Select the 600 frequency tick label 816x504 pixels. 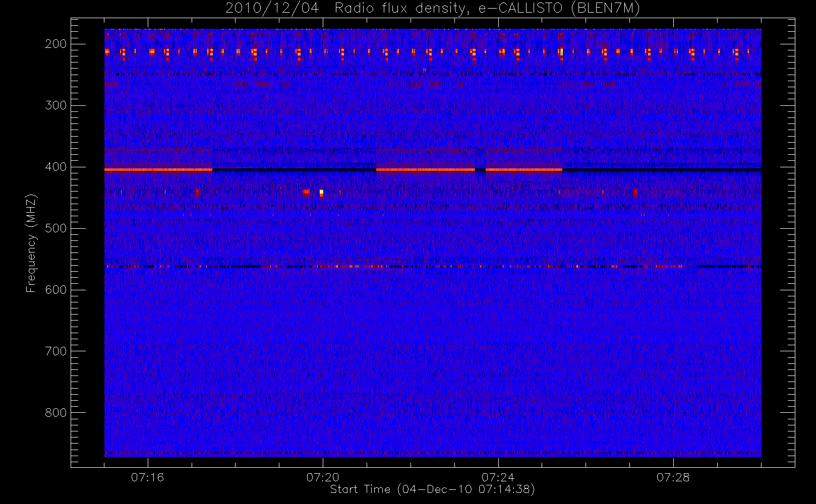click(56, 290)
